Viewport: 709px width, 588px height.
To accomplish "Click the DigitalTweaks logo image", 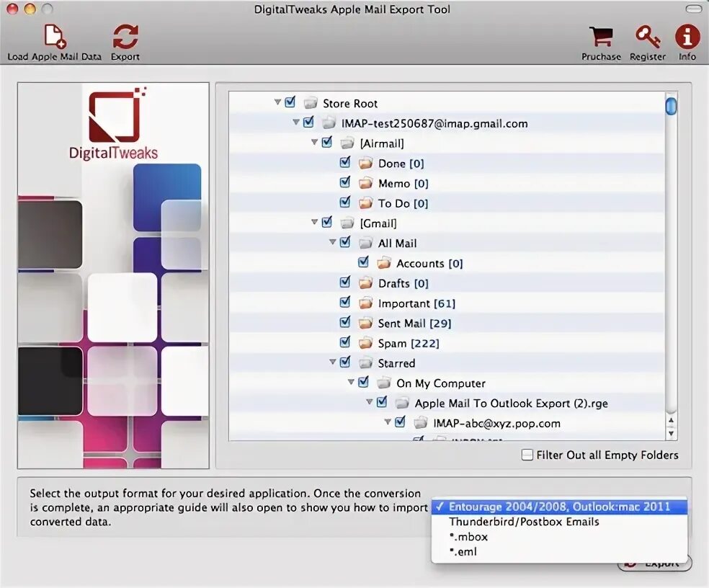I will (115, 124).
